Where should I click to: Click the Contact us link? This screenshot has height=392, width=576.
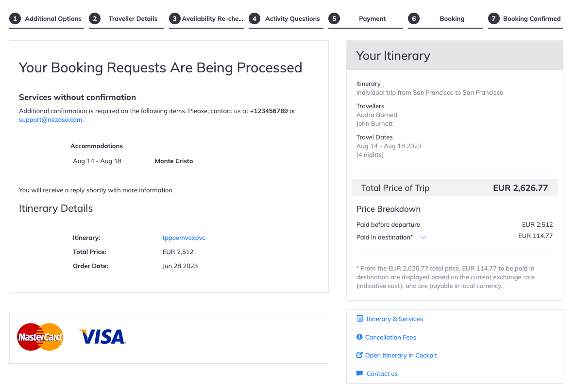(x=382, y=374)
